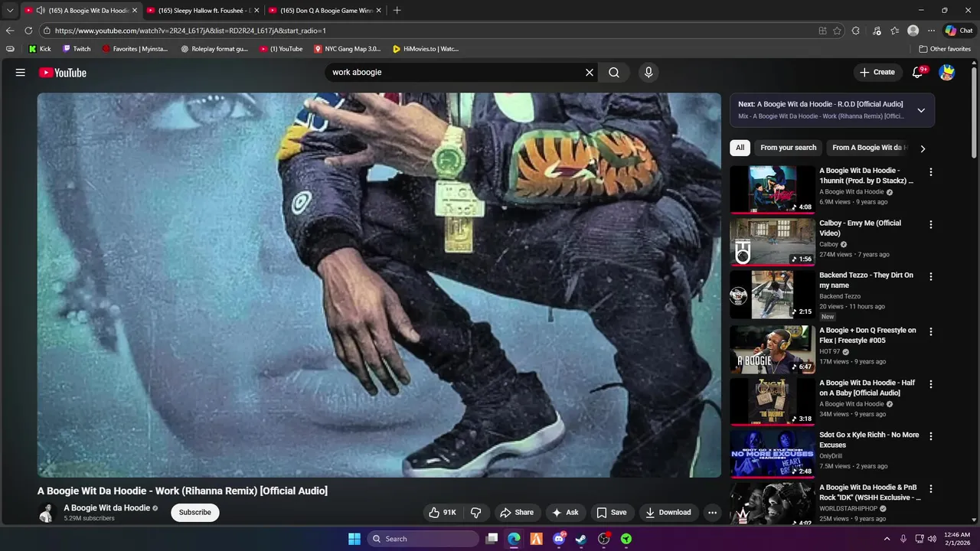This screenshot has height=551, width=980.
Task: Open a new browser tab
Action: pyautogui.click(x=397, y=11)
